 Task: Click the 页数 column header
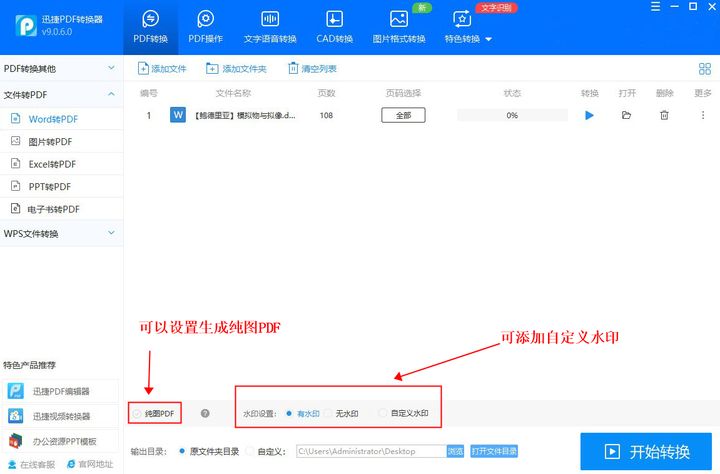coord(326,93)
